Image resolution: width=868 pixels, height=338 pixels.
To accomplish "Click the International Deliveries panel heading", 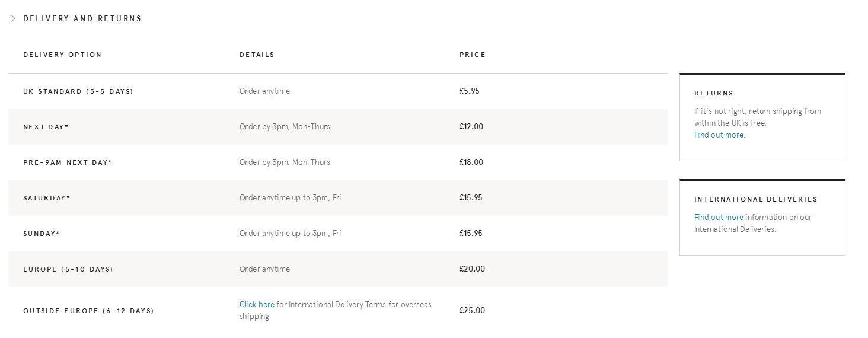I will 756,199.
